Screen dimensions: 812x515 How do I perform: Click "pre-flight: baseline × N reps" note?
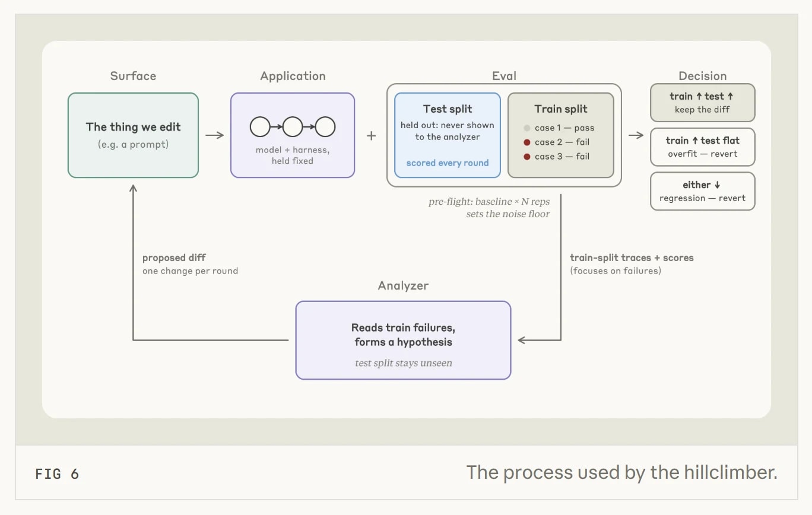point(489,202)
